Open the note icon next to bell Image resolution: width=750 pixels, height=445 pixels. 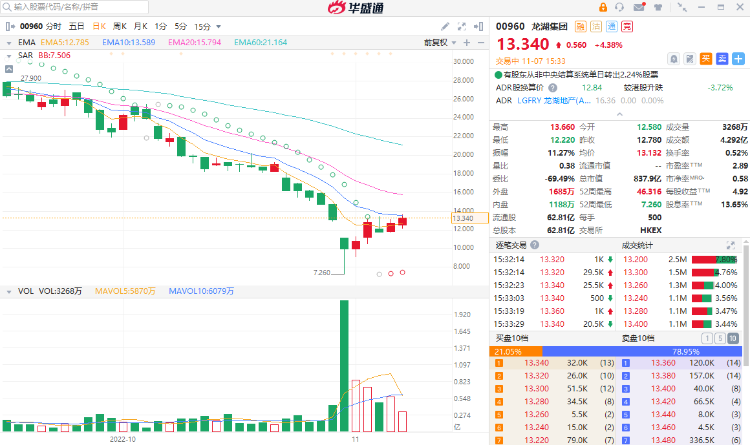(689, 59)
